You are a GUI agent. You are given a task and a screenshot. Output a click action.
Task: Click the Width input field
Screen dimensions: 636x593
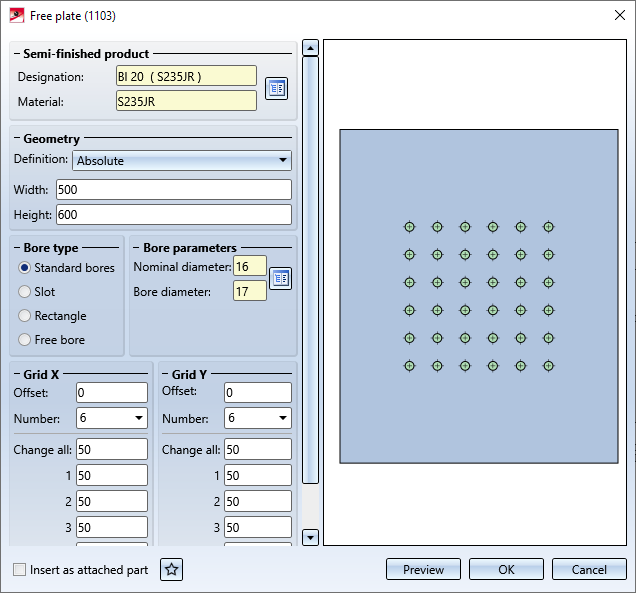173,190
